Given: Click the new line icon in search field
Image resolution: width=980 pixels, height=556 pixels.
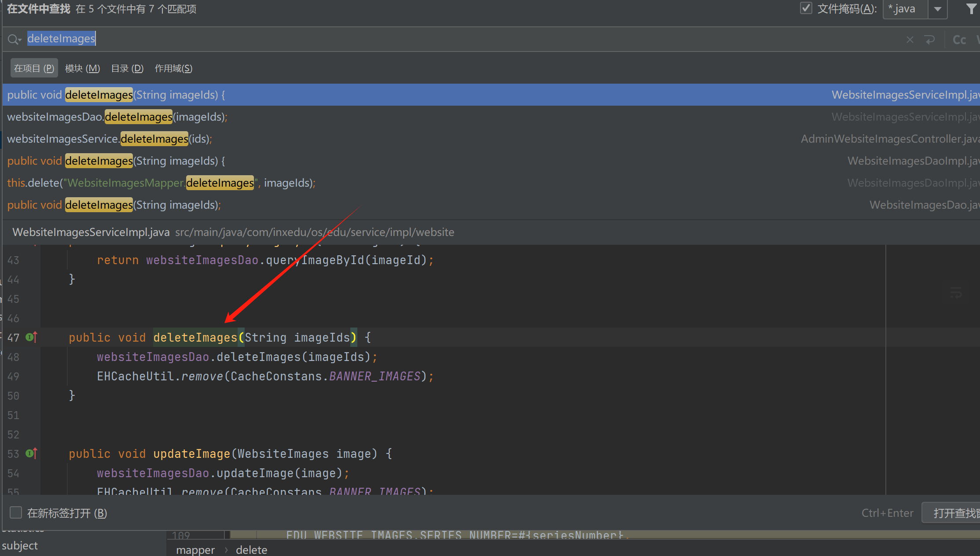Looking at the screenshot, I should click(x=929, y=40).
